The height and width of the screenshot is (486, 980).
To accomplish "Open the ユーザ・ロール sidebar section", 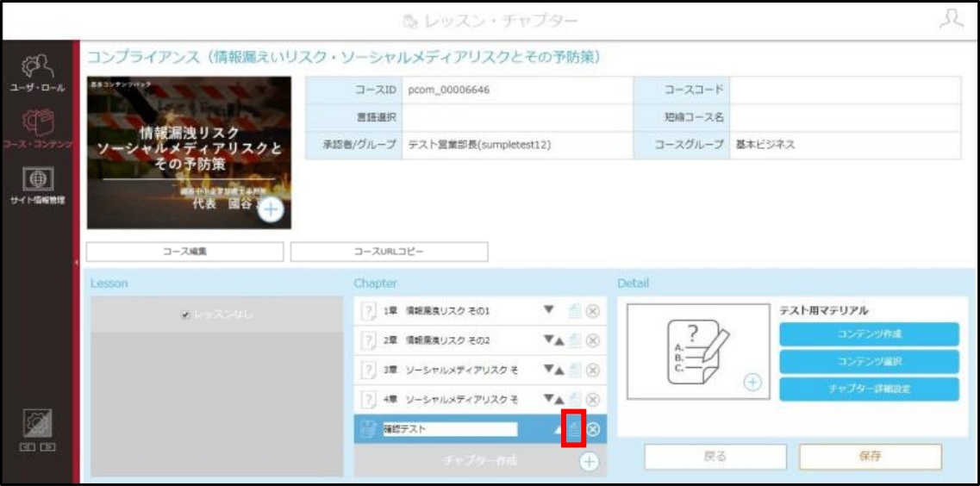I will pyautogui.click(x=37, y=74).
